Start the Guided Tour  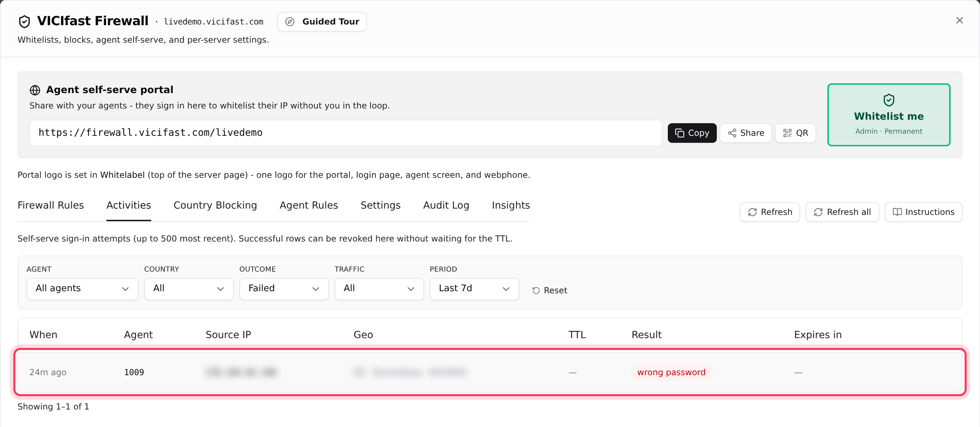[x=322, y=22]
